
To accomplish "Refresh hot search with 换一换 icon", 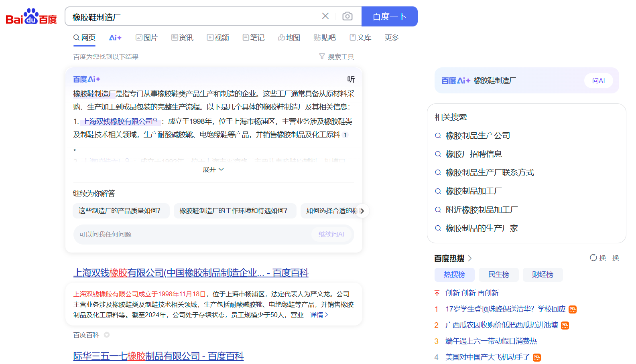I will [593, 258].
